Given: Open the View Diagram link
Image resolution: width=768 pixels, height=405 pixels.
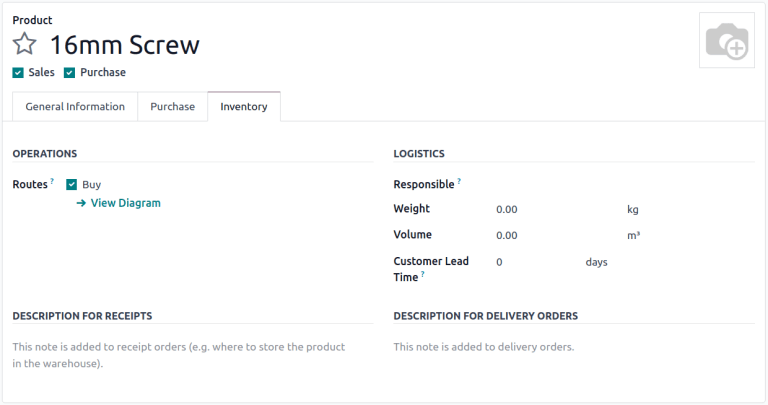Looking at the screenshot, I should pos(125,203).
